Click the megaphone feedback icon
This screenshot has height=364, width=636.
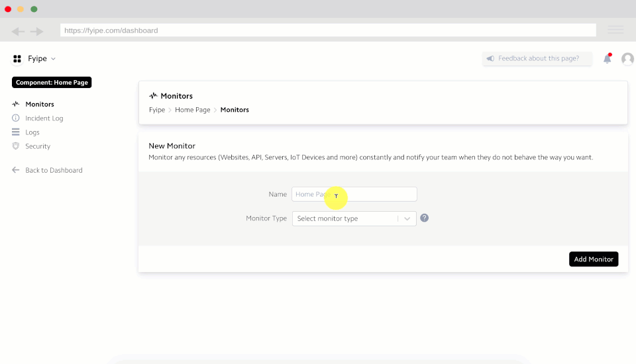click(x=490, y=58)
